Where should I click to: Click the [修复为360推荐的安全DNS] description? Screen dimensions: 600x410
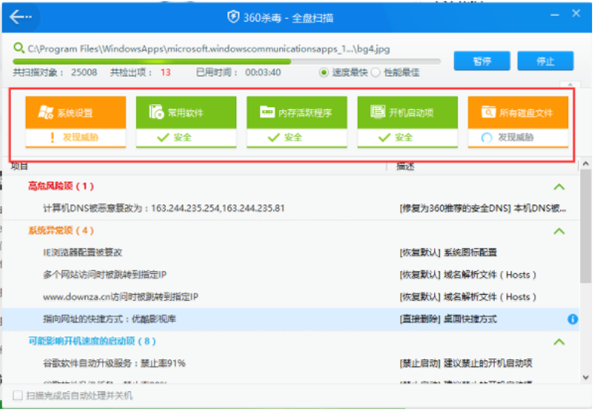tap(483, 208)
